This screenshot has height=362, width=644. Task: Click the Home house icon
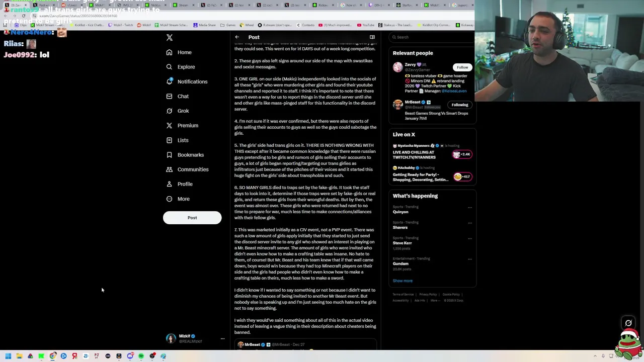169,52
